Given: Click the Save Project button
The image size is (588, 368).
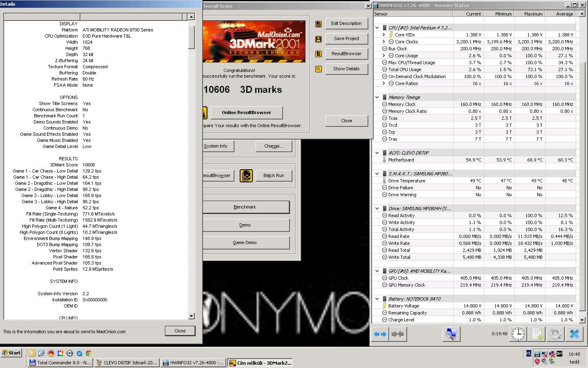Looking at the screenshot, I should coord(346,38).
